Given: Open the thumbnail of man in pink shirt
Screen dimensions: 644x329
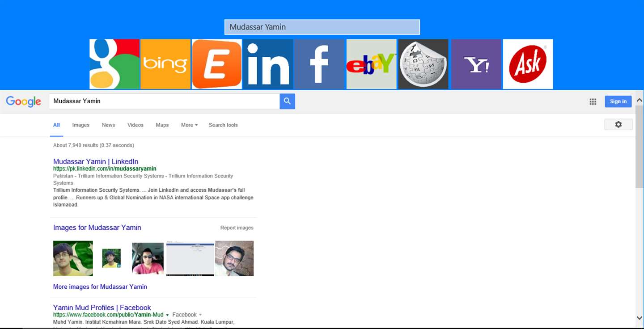Looking at the screenshot, I should (148, 258).
